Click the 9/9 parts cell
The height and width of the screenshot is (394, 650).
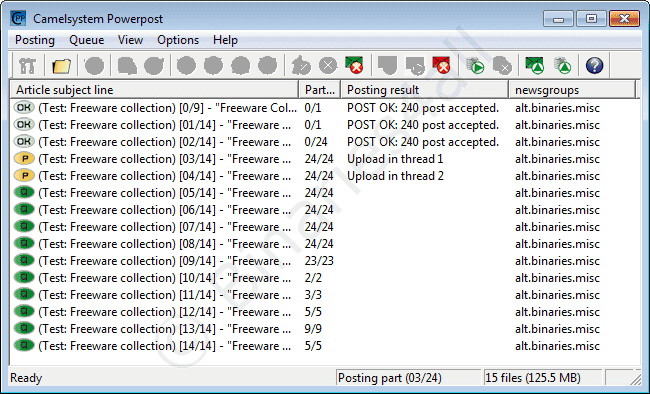pyautogui.click(x=313, y=329)
